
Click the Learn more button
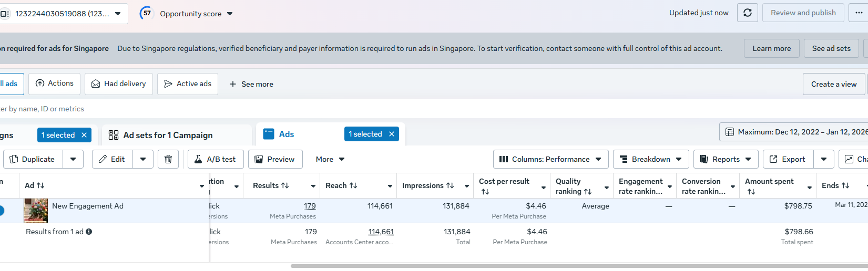click(771, 48)
